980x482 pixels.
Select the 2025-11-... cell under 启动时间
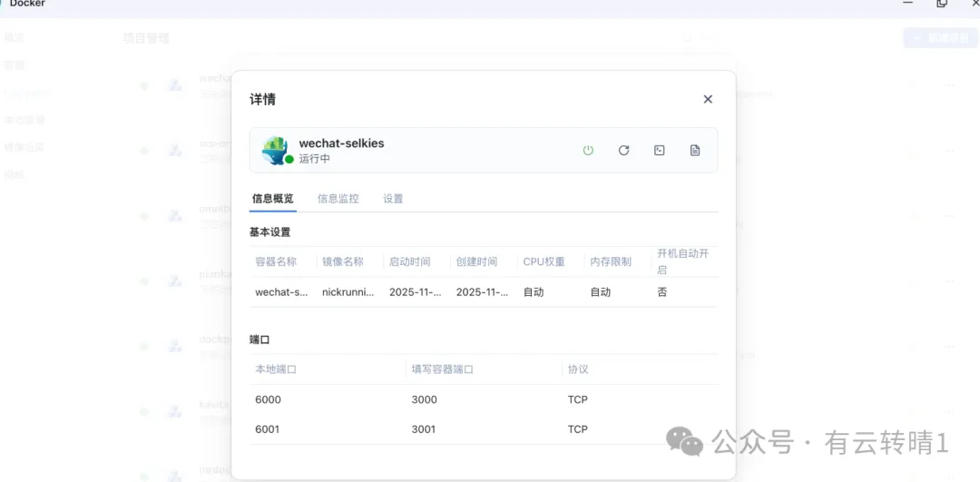(x=415, y=292)
